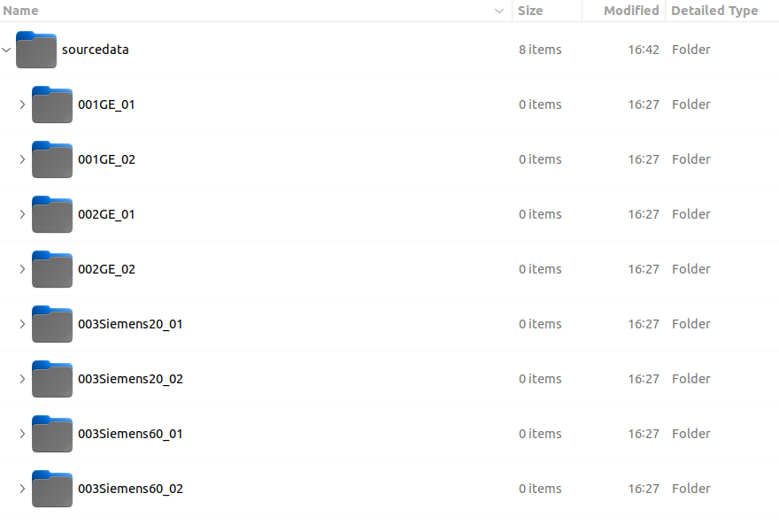779x532 pixels.
Task: Expand the 003Siemens60_02 folder
Action: point(22,489)
